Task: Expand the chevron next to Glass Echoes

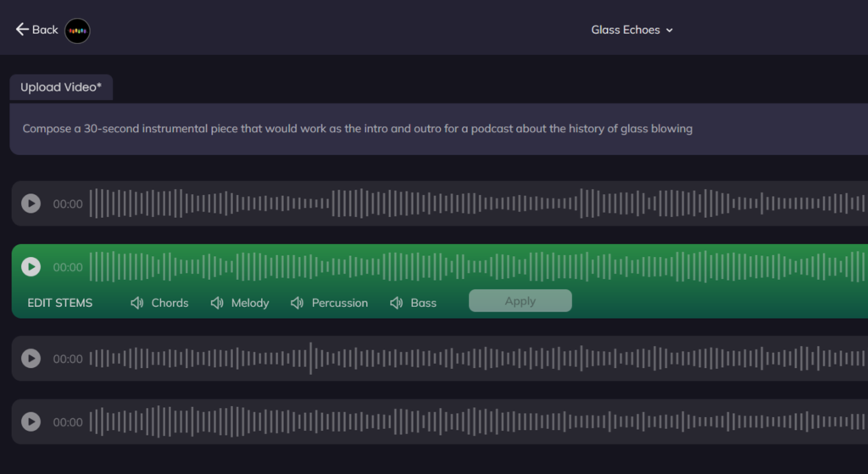Action: click(670, 31)
